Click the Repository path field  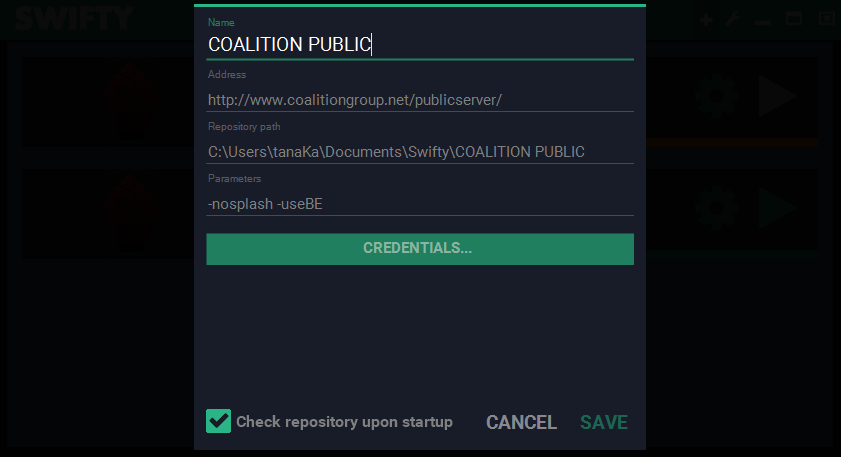[x=419, y=152]
